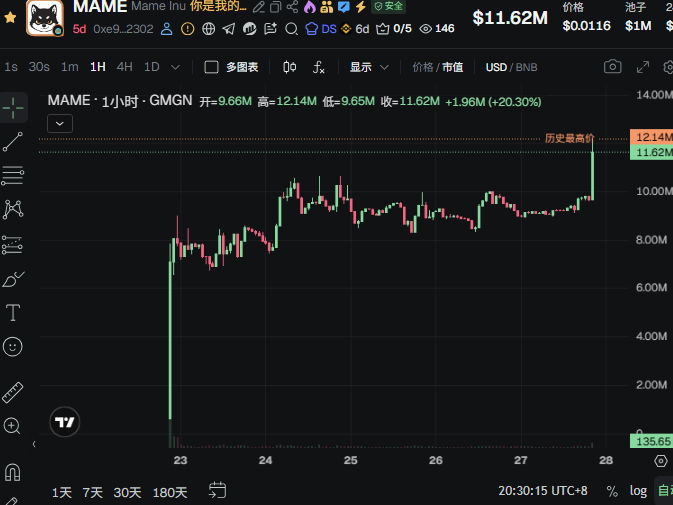Click the pencil edit icon beside token name

tap(259, 7)
